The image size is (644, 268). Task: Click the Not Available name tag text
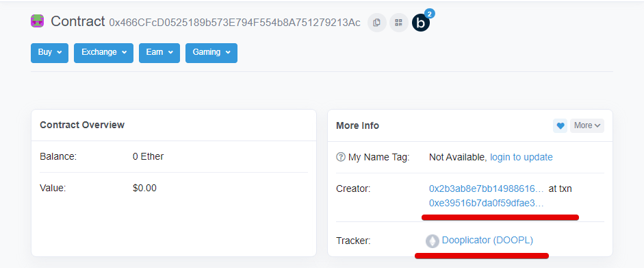coord(458,157)
